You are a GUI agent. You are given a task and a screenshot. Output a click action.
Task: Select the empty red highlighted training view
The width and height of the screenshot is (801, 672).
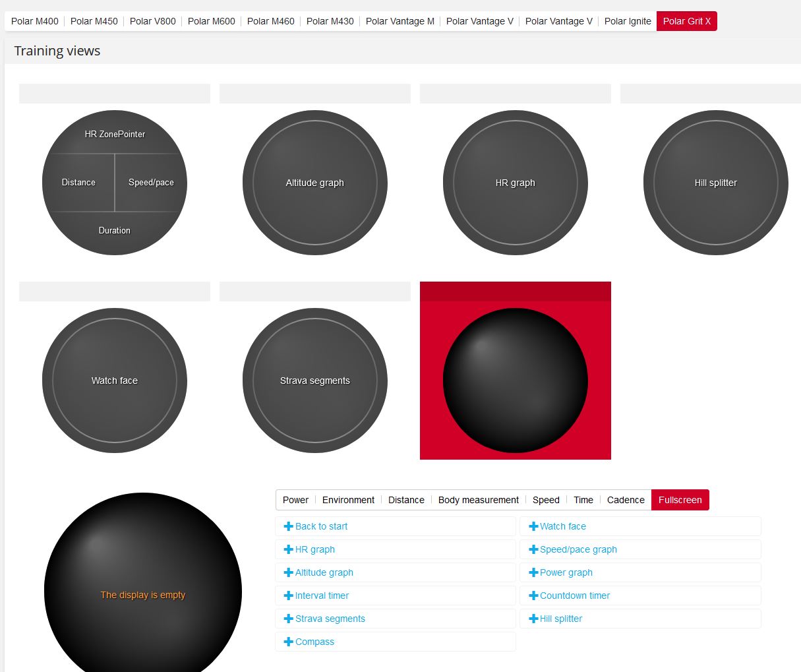click(515, 380)
